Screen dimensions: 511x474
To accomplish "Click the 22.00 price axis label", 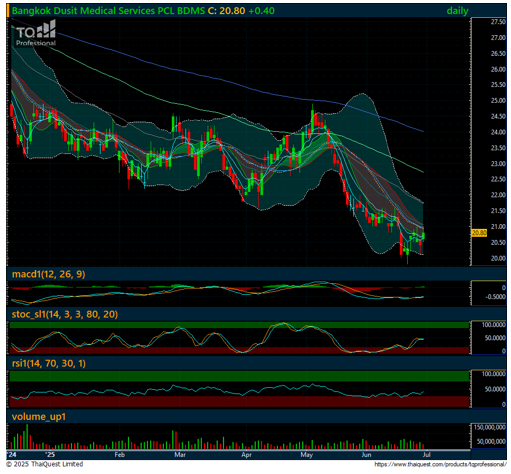I will [x=498, y=195].
